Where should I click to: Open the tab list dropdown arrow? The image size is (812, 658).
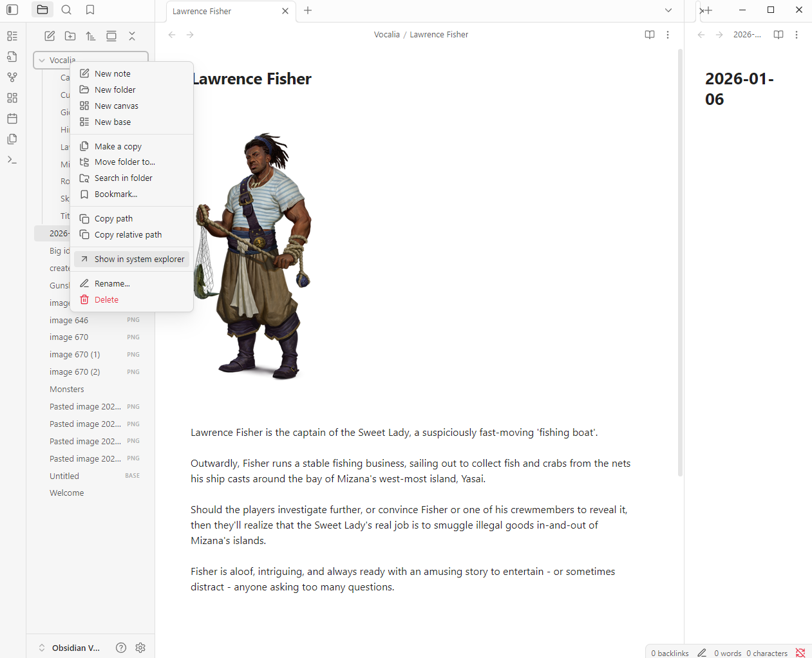[x=668, y=10]
